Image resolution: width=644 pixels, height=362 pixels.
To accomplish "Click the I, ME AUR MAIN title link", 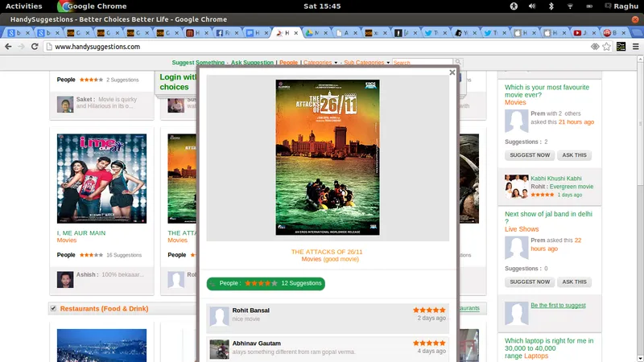I will [x=81, y=233].
